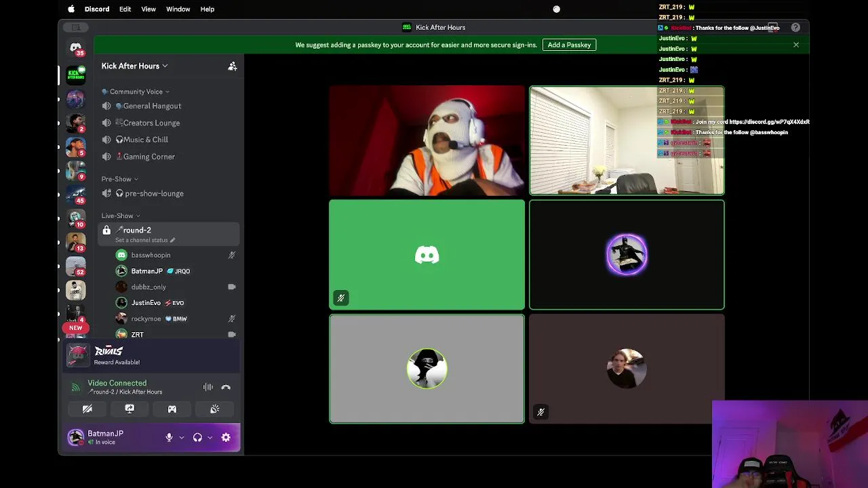Click the lock icon beside round-2
868x488 pixels.
pos(106,230)
